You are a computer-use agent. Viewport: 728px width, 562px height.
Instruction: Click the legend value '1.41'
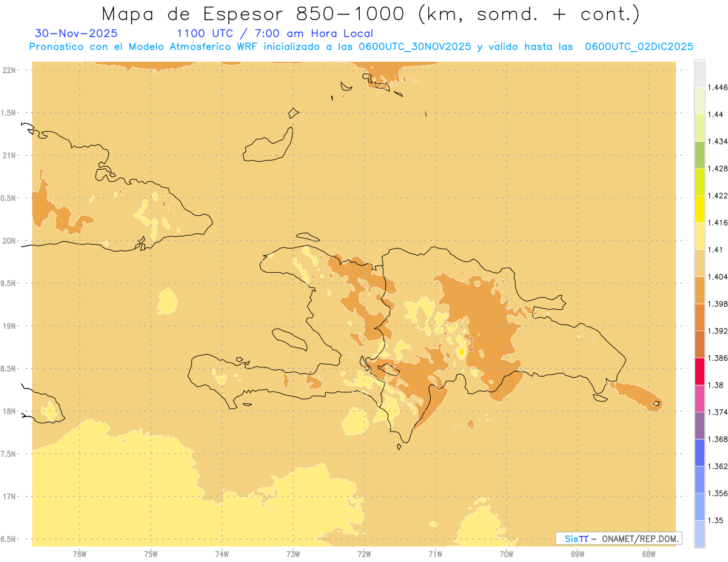pyautogui.click(x=715, y=249)
